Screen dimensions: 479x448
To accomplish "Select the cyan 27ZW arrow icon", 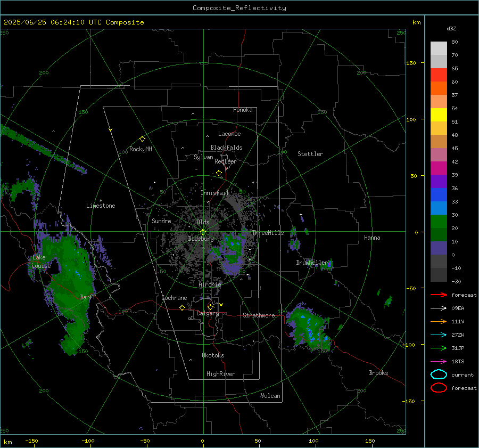I will pos(439,335).
